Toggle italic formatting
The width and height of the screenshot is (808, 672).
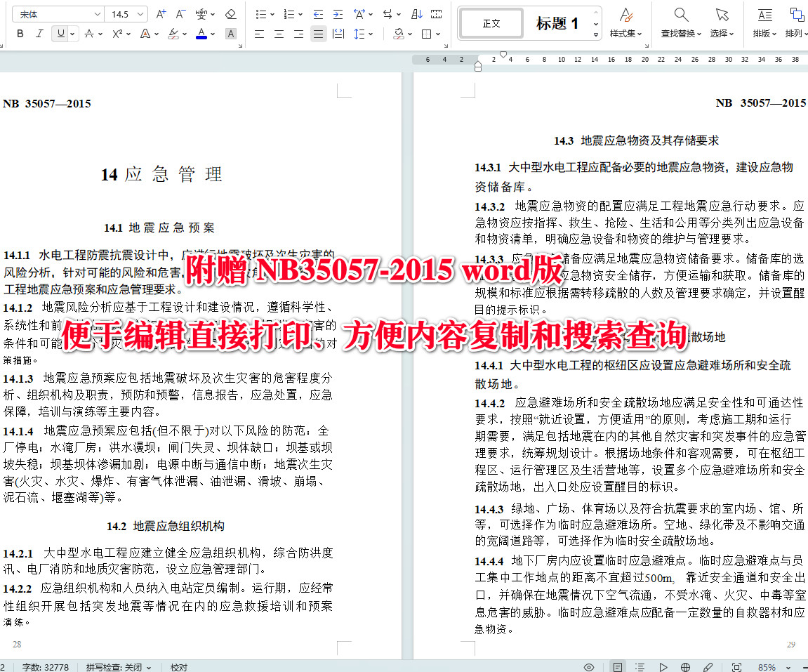coord(39,34)
